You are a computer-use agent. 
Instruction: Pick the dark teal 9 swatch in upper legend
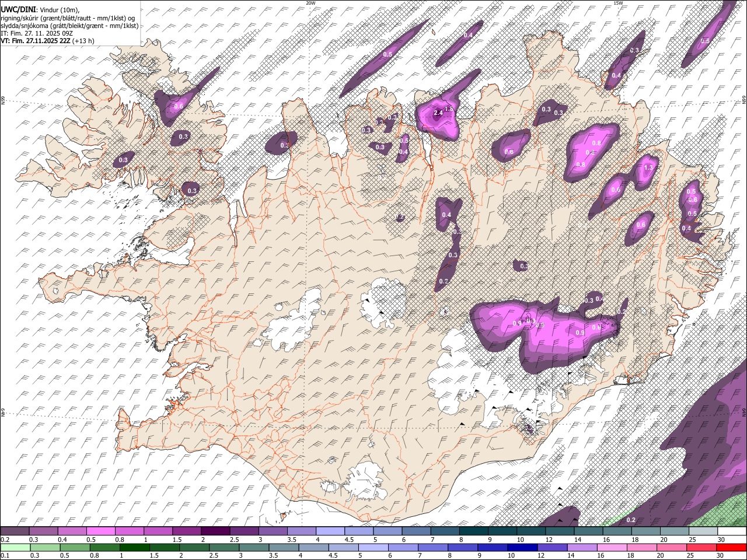(x=501, y=531)
